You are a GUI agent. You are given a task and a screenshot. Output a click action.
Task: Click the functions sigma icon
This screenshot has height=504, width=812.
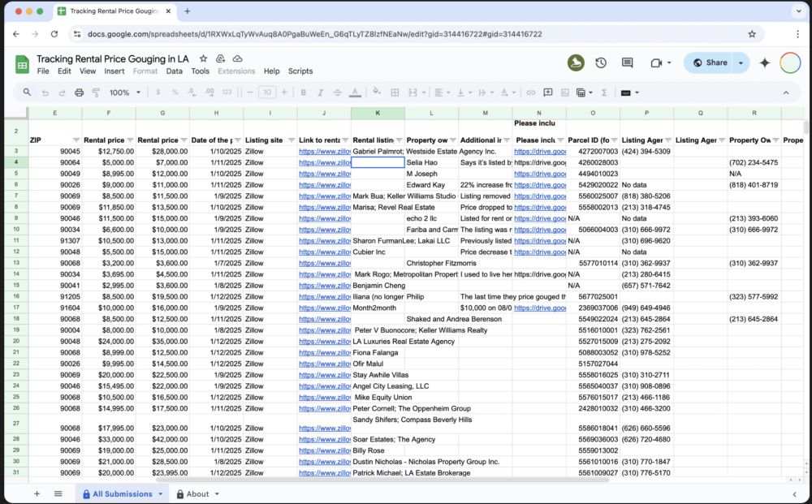point(603,93)
